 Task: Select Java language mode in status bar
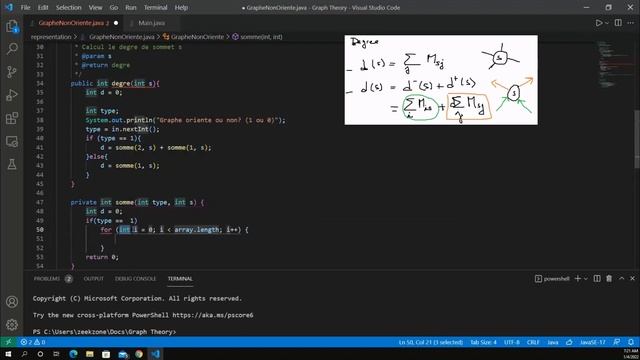tap(553, 342)
